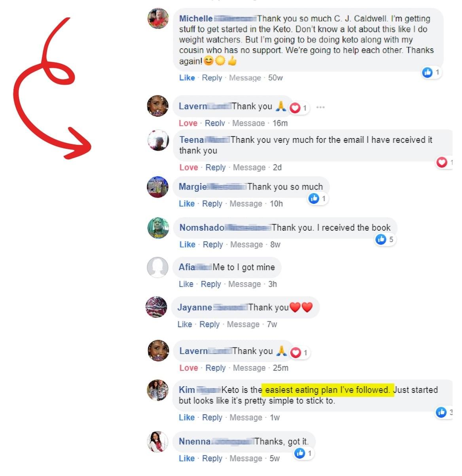Image resolution: width=462 pixels, height=476 pixels.
Task: Click the like reaction icon on Michelle's comment
Action: (427, 72)
